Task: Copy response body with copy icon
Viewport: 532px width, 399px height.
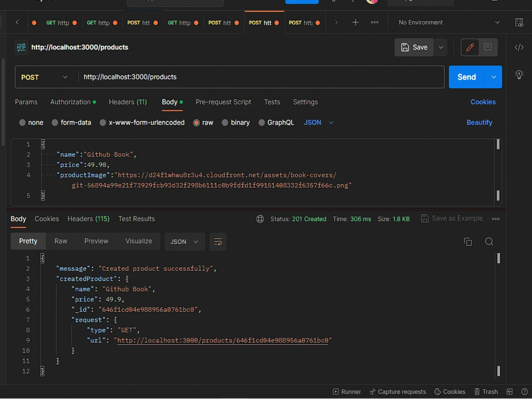Action: [468, 242]
